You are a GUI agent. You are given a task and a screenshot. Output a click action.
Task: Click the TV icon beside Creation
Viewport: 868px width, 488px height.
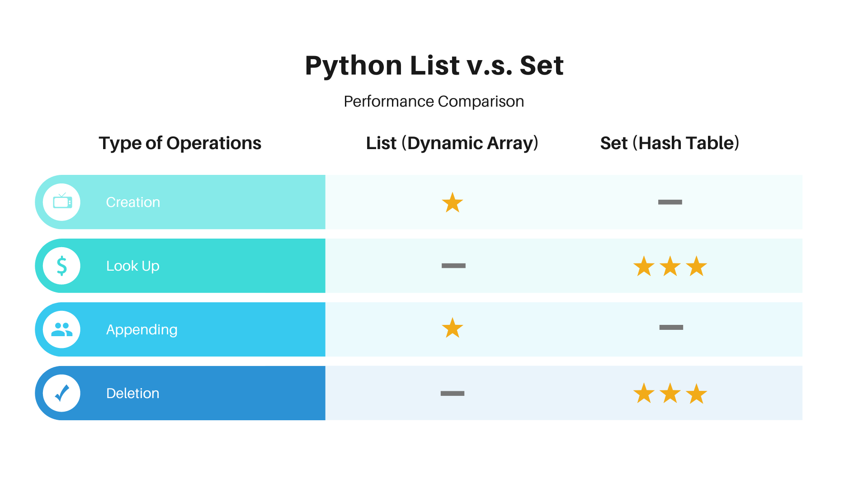(x=62, y=202)
